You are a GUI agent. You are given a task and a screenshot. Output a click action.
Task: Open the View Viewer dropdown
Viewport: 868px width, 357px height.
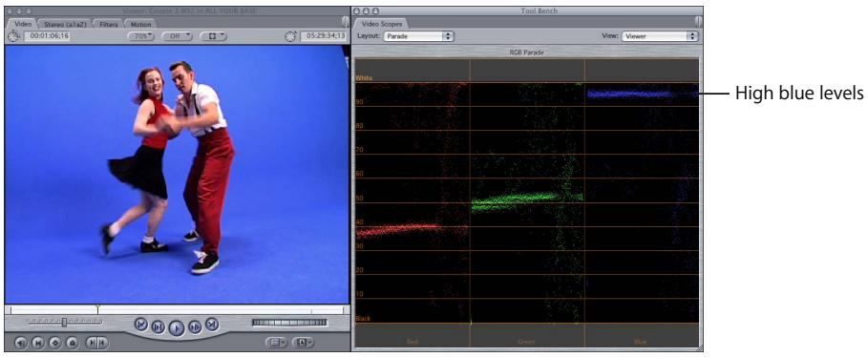click(x=659, y=36)
